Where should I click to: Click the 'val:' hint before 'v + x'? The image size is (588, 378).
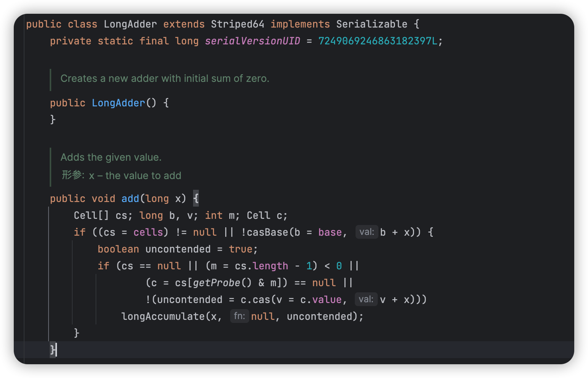[366, 299]
